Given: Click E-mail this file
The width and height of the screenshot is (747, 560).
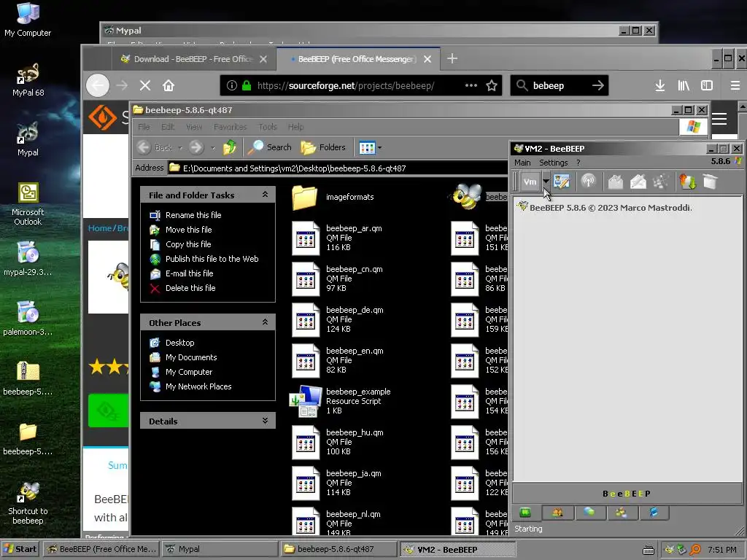Looking at the screenshot, I should pyautogui.click(x=189, y=273).
